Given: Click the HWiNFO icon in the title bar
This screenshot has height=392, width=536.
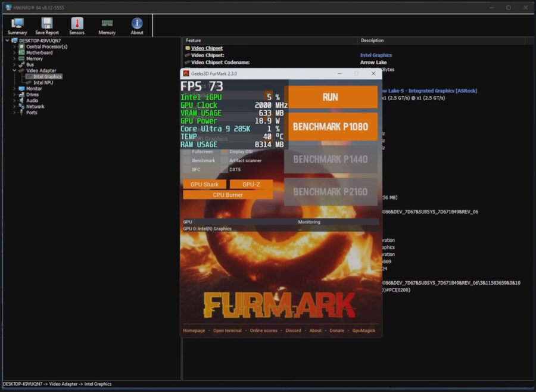Looking at the screenshot, I should (x=8, y=8).
